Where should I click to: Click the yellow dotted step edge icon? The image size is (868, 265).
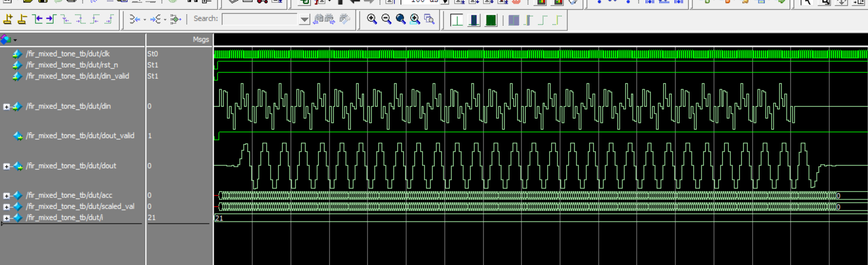click(x=557, y=20)
